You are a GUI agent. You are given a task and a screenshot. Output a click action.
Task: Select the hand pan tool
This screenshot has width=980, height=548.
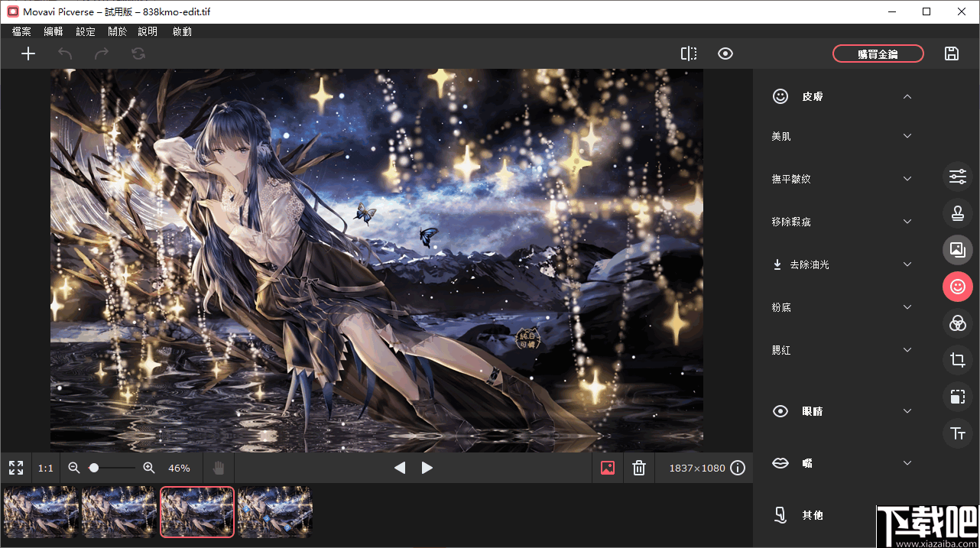[x=219, y=468]
